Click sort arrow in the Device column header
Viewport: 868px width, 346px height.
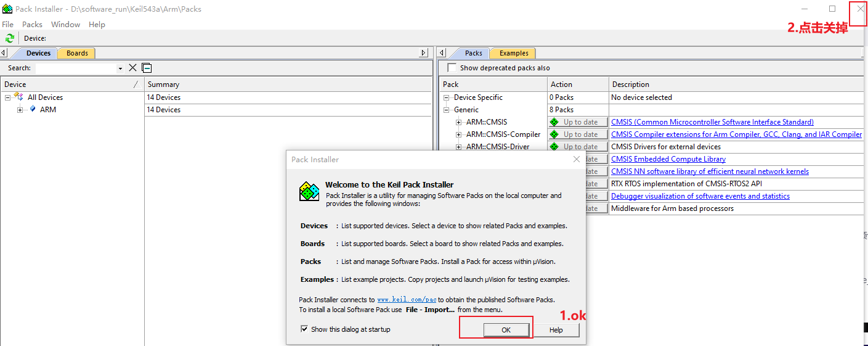(136, 84)
